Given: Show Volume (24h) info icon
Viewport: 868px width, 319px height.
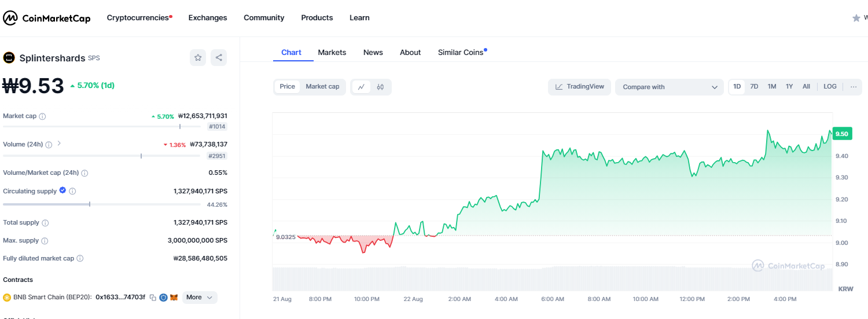Looking at the screenshot, I should point(49,145).
